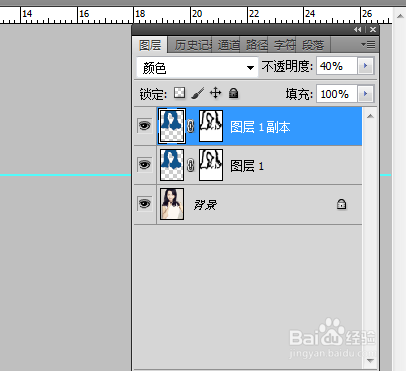Select the 图层 1 mask thumbnail
The width and height of the screenshot is (406, 371).
point(211,165)
